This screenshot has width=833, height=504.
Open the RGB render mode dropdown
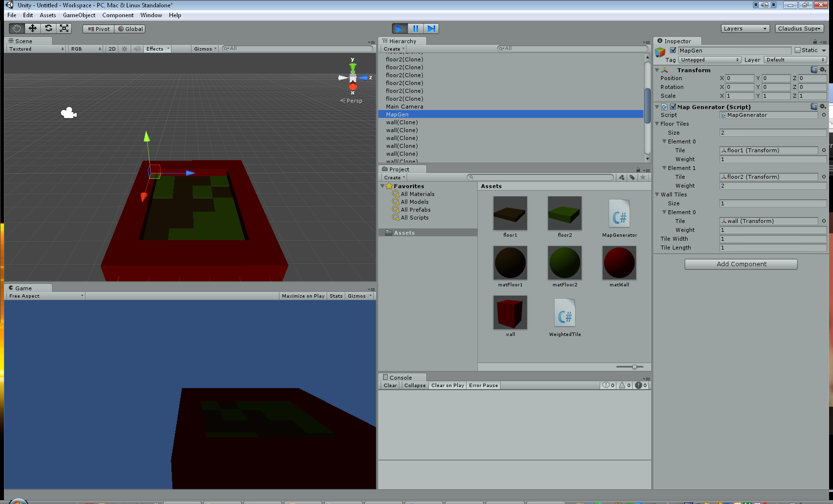click(x=86, y=49)
